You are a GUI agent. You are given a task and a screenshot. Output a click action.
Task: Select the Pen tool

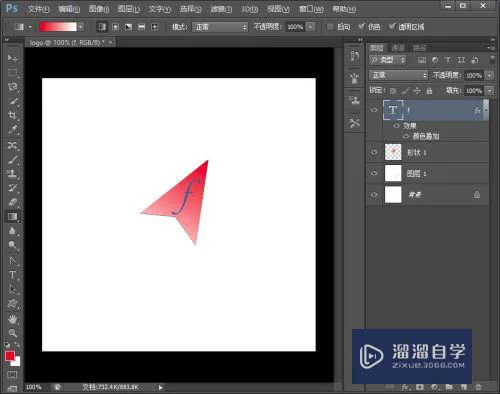pos(12,261)
